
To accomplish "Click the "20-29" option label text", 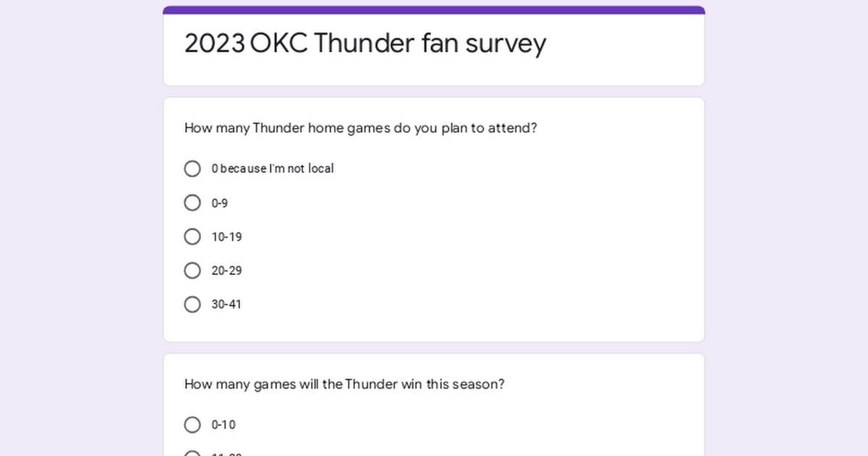I will point(226,271).
